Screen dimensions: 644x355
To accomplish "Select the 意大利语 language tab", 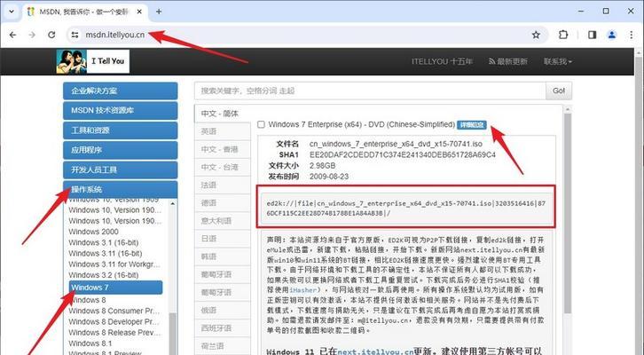I will pyautogui.click(x=222, y=221).
